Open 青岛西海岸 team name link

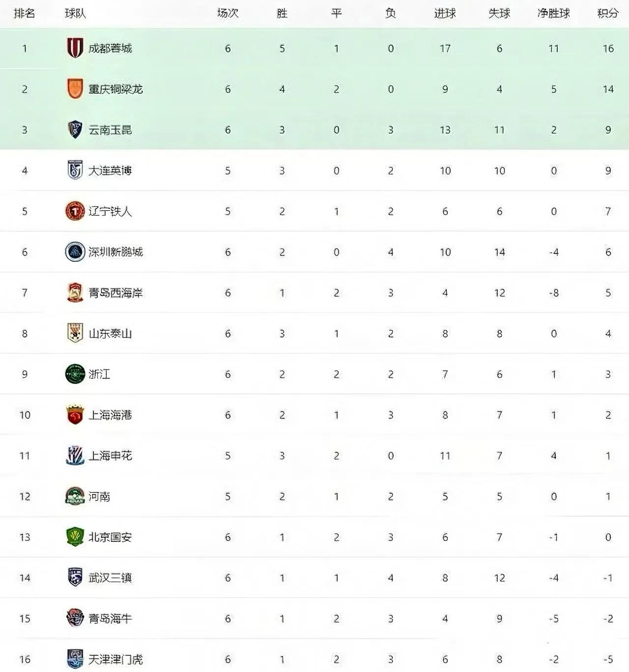[115, 293]
